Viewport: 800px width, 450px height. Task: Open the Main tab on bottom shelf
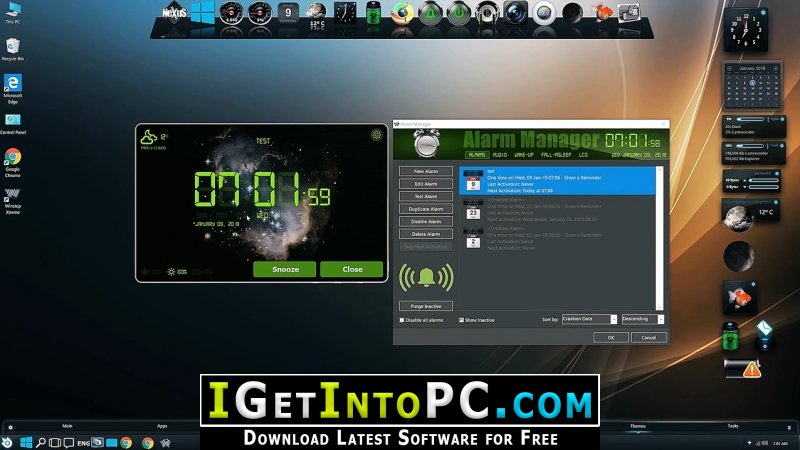67,426
